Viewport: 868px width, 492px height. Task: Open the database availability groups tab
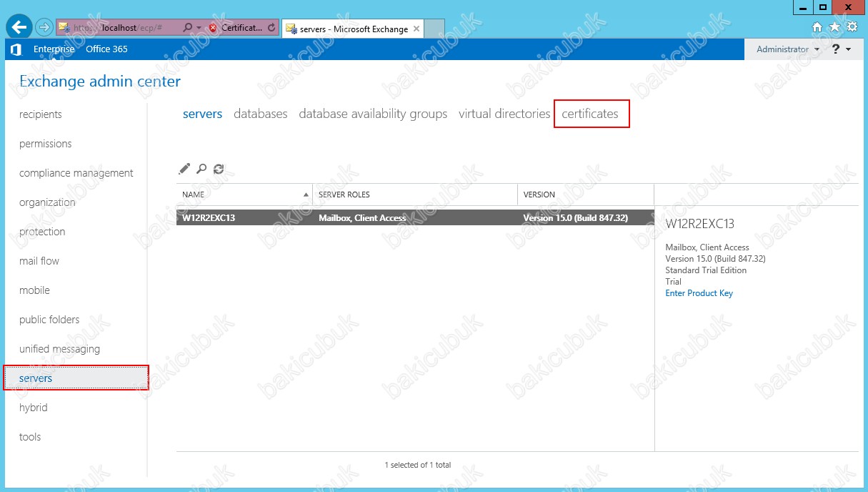[373, 114]
